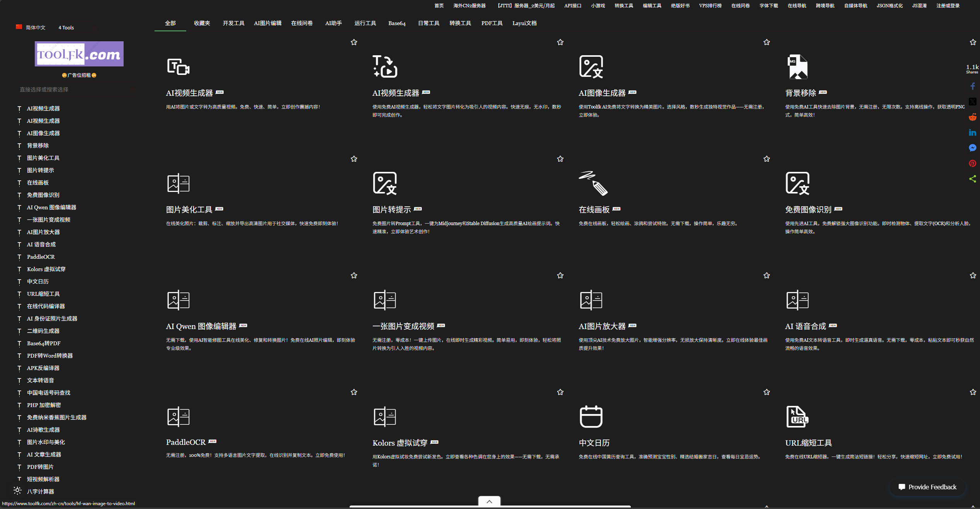
Task: Favorite the 背景移除 tool with its star
Action: pyautogui.click(x=973, y=42)
